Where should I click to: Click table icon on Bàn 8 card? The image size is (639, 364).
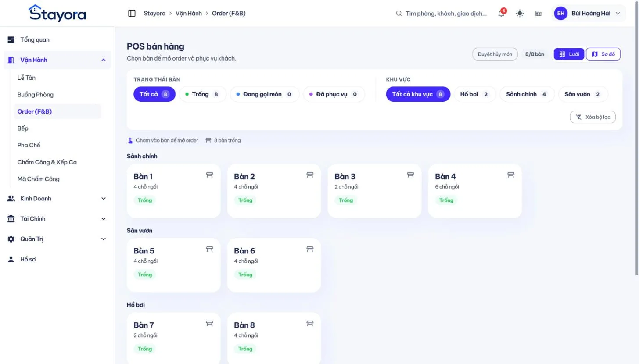point(310,323)
